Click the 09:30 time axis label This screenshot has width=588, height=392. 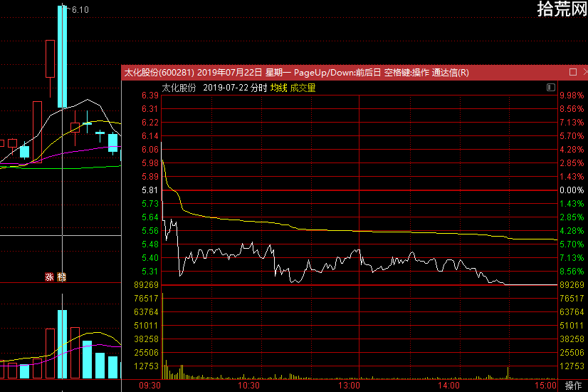pyautogui.click(x=149, y=386)
